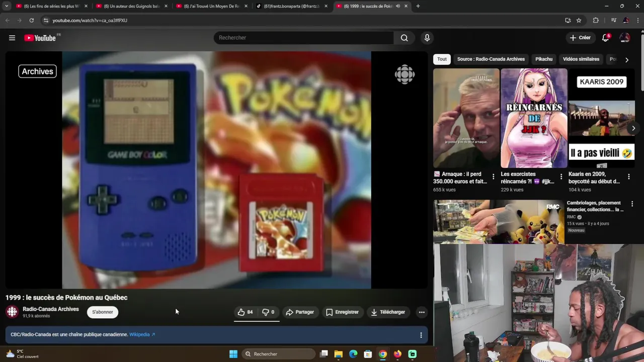Viewport: 644px width, 362px height.
Task: Open the Chrome profile avatar
Action: pyautogui.click(x=625, y=20)
